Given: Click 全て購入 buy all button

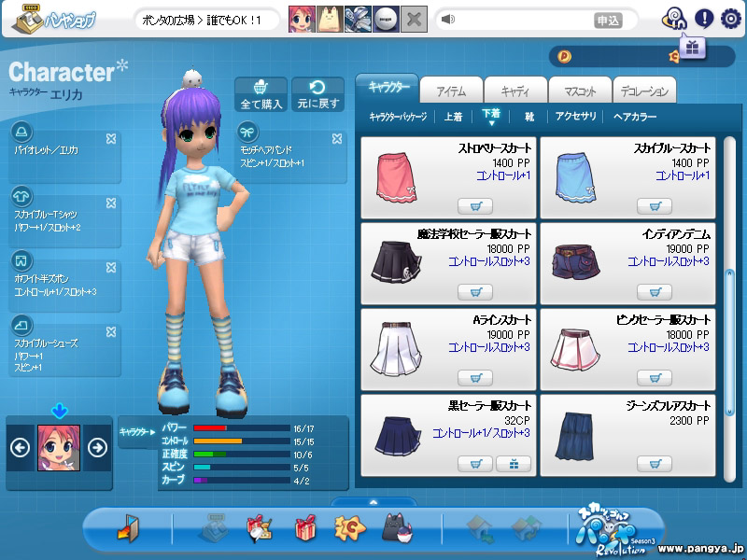Looking at the screenshot, I should pyautogui.click(x=261, y=95).
